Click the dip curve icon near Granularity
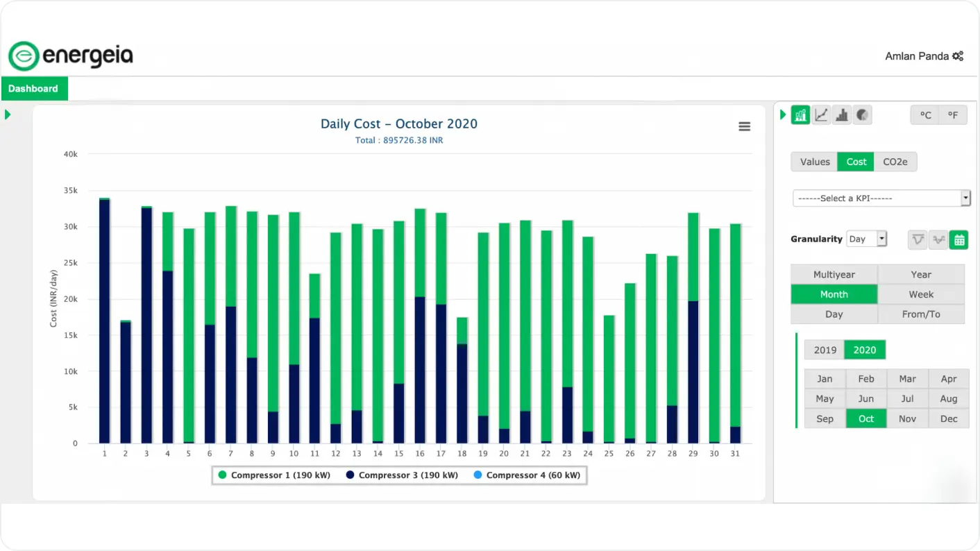The image size is (980, 551). pyautogui.click(x=918, y=239)
